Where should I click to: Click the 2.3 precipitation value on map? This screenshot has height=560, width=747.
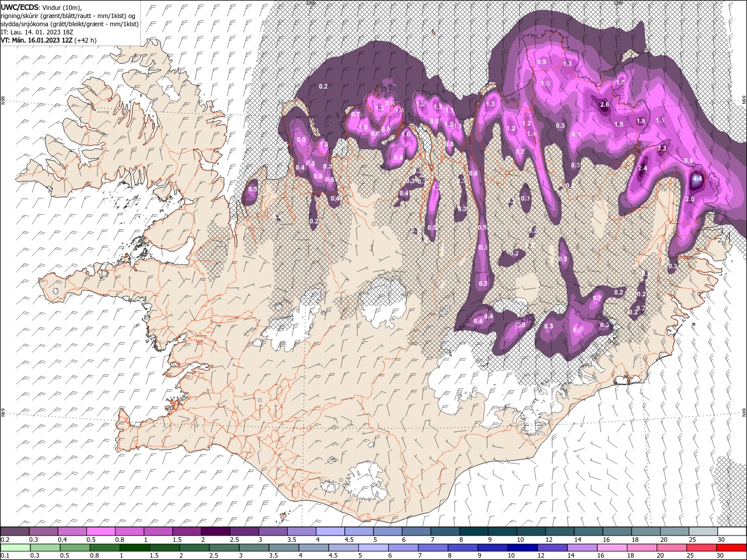(662, 149)
